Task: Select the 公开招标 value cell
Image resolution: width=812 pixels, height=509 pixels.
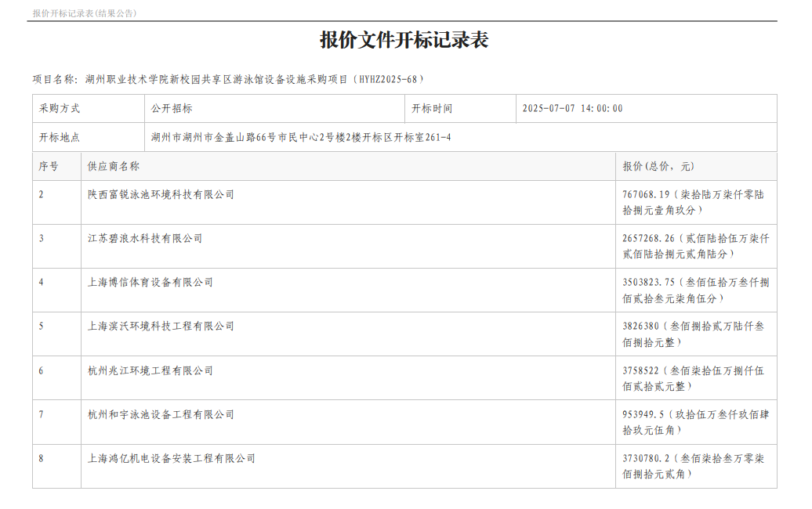Action: [274, 109]
